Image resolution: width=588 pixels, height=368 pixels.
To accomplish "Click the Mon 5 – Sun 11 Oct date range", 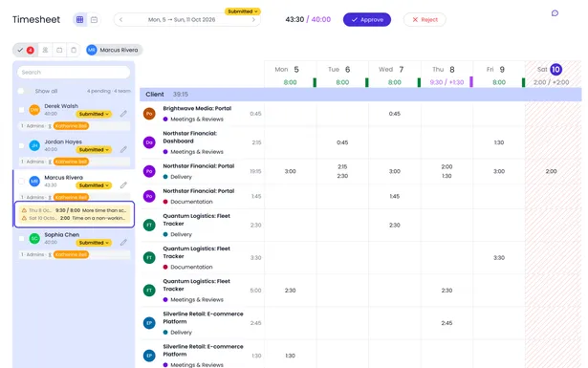I will pos(182,19).
